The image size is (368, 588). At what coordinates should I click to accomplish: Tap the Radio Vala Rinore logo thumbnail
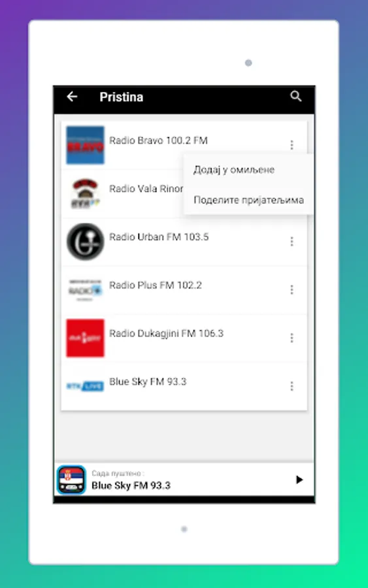point(85,193)
